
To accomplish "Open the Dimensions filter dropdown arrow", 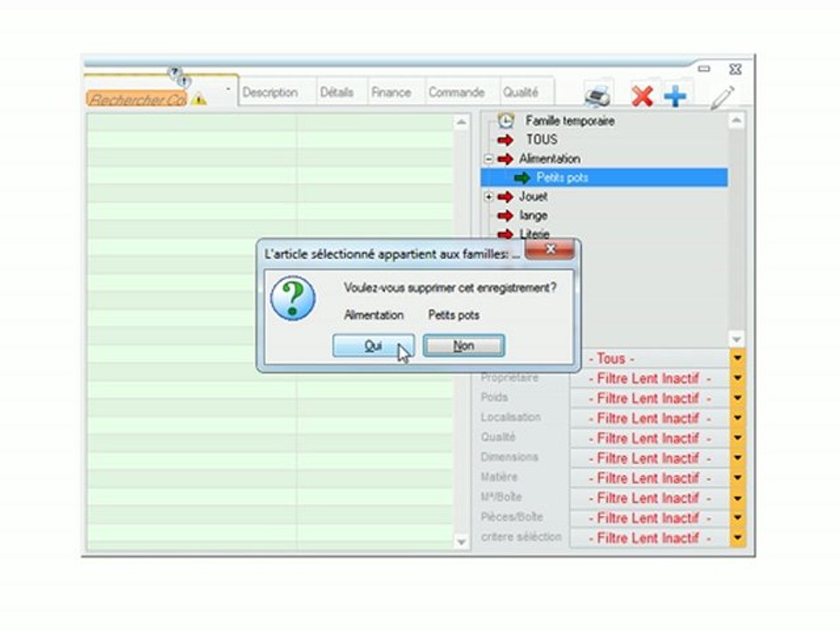I will click(x=738, y=458).
